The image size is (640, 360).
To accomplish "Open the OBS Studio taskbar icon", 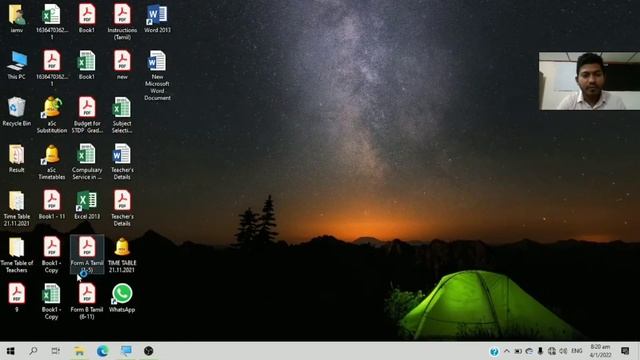I will (149, 351).
